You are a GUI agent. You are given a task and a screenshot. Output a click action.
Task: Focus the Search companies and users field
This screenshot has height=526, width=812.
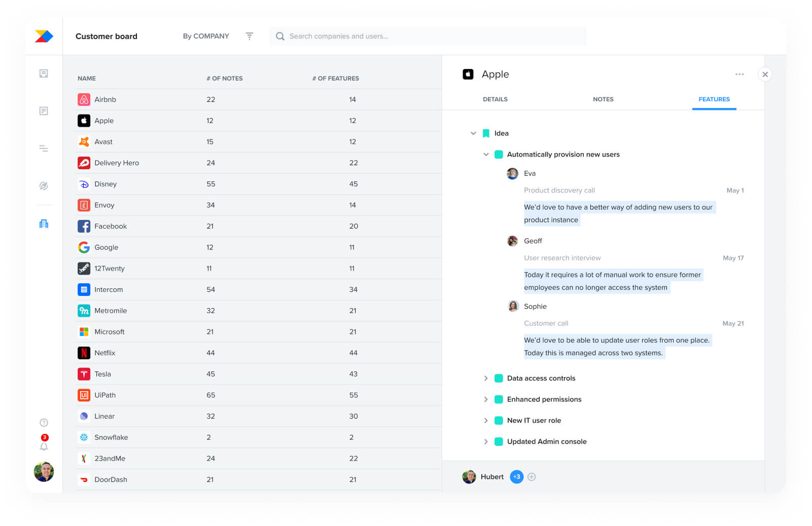pos(428,36)
